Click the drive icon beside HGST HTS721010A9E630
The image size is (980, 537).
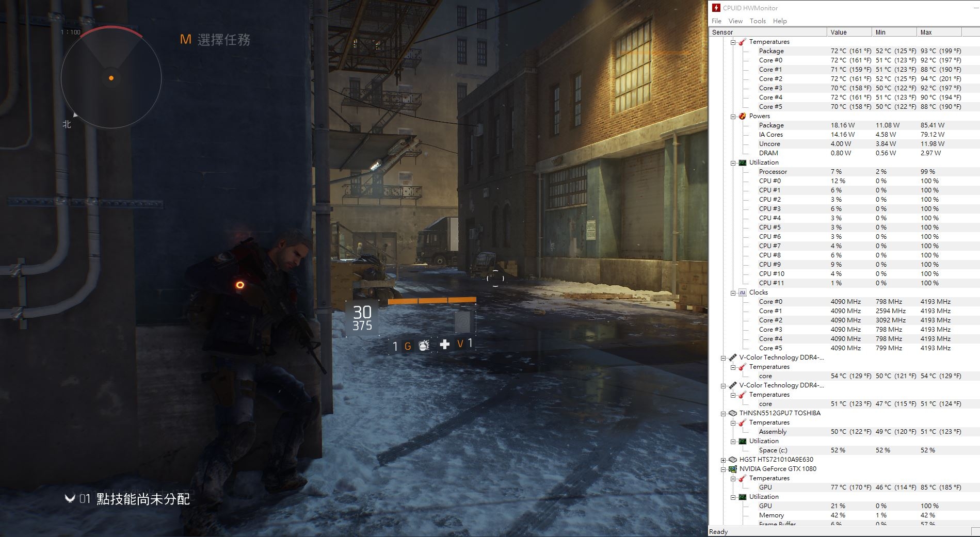point(732,460)
